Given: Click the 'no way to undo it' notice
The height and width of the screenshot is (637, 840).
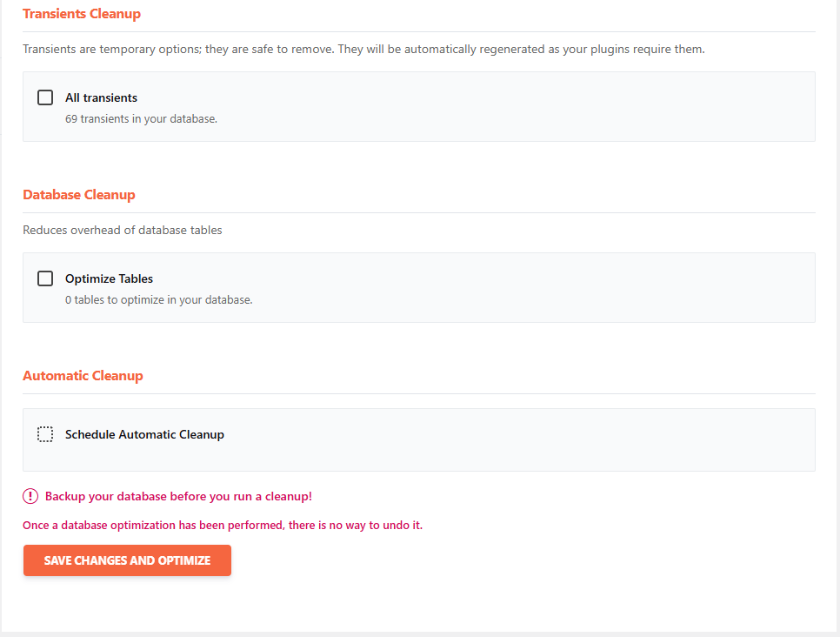Looking at the screenshot, I should tap(223, 526).
